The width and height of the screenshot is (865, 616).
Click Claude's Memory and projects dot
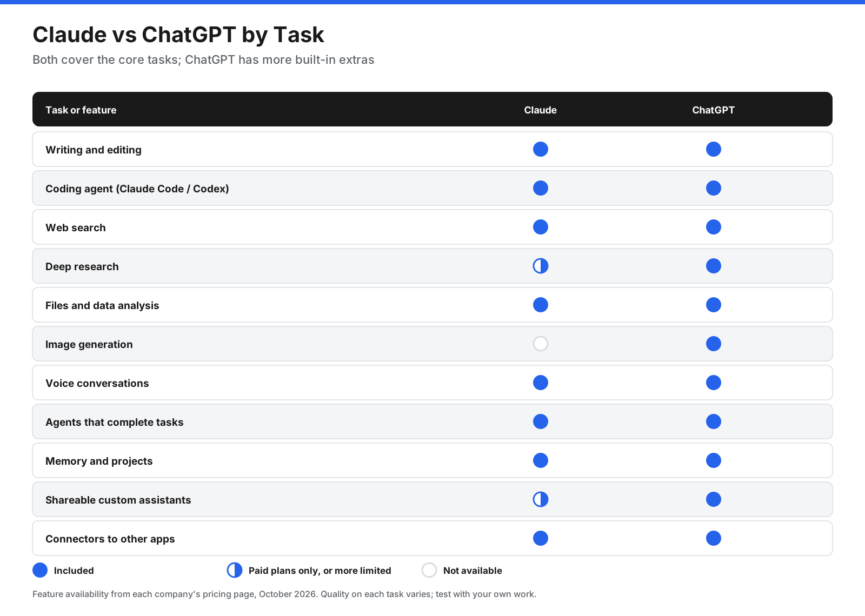tap(541, 460)
